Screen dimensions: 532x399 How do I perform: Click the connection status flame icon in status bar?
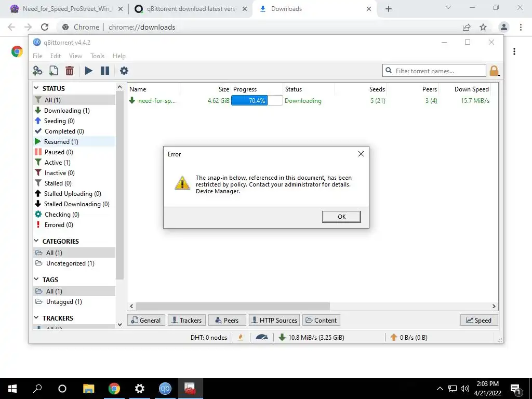tap(241, 337)
